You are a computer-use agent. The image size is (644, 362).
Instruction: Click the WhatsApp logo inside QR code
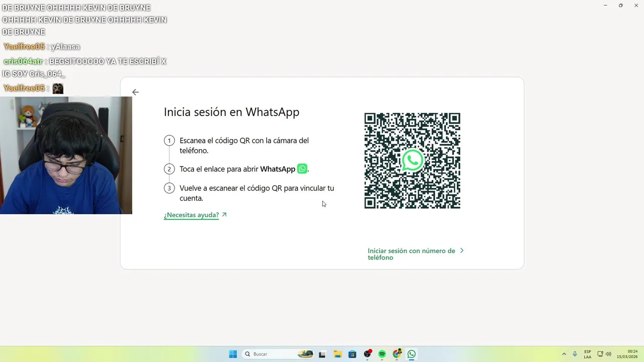coord(413,160)
